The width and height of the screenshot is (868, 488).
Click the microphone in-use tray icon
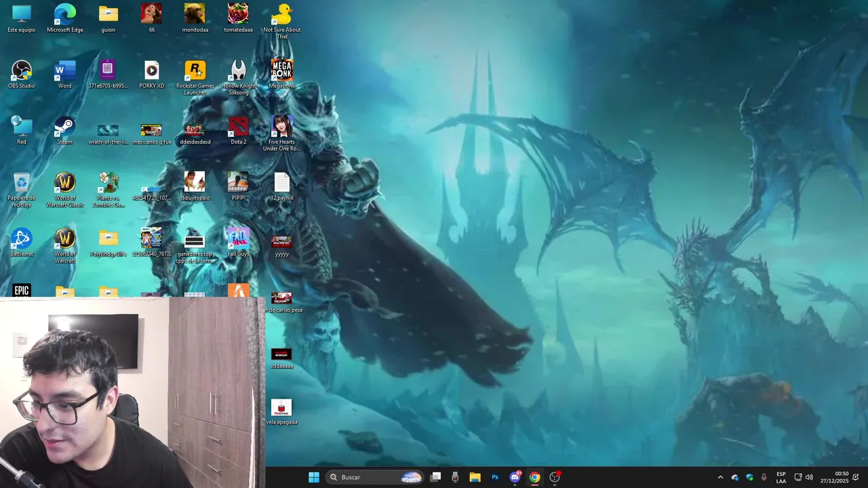pos(764,477)
